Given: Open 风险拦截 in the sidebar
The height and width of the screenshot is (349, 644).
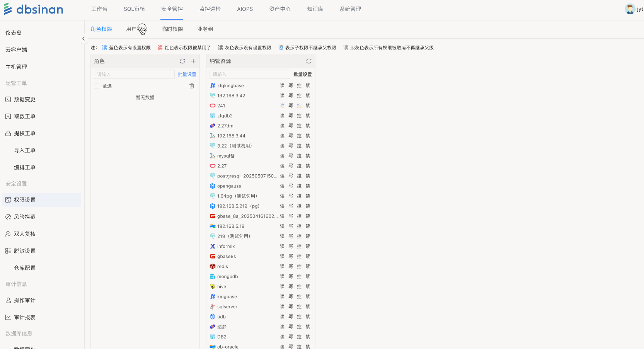Looking at the screenshot, I should (x=25, y=217).
